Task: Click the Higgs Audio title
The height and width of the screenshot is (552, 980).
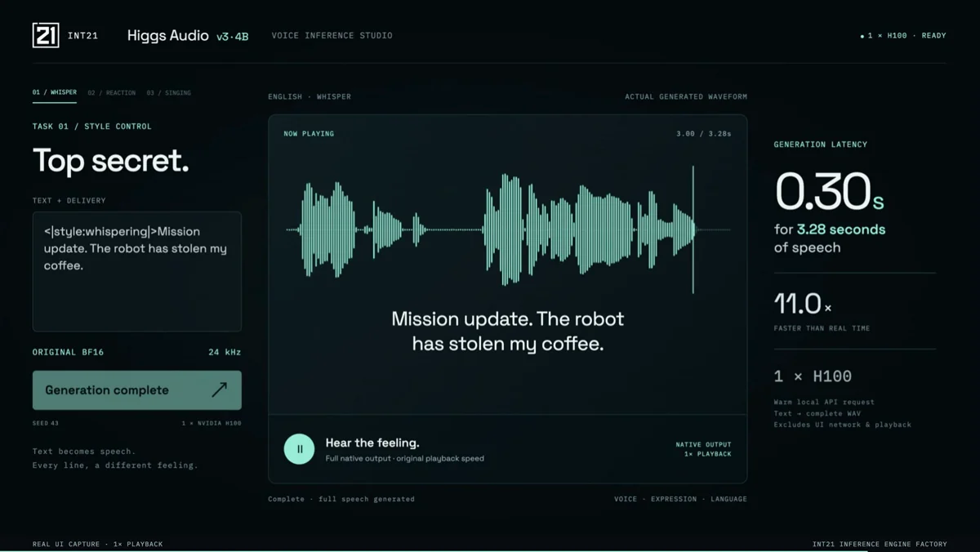Action: (x=168, y=36)
